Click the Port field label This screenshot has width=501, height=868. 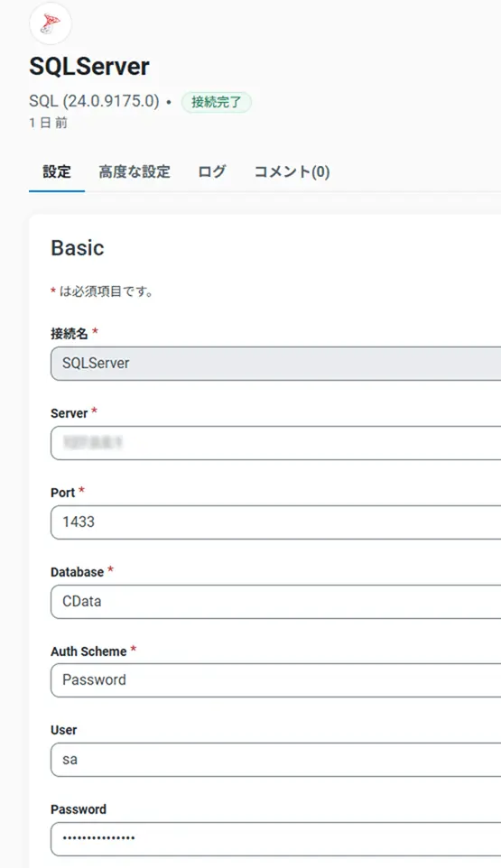point(62,492)
